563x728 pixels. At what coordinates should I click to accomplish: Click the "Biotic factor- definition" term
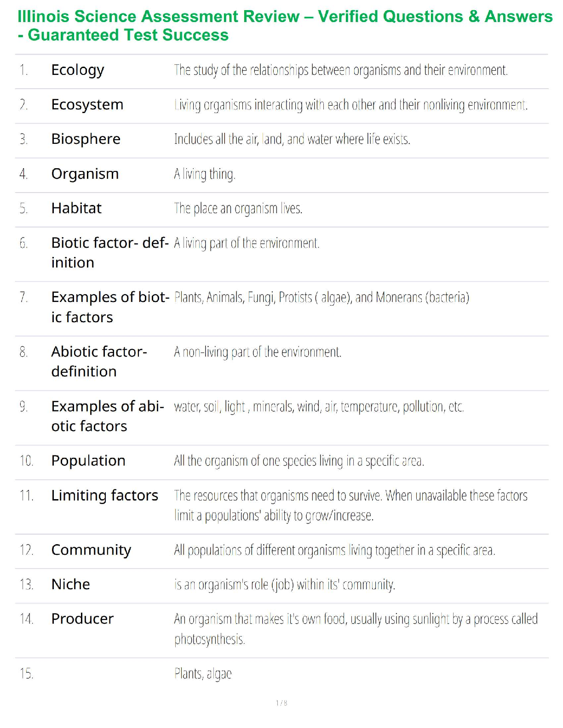109,252
